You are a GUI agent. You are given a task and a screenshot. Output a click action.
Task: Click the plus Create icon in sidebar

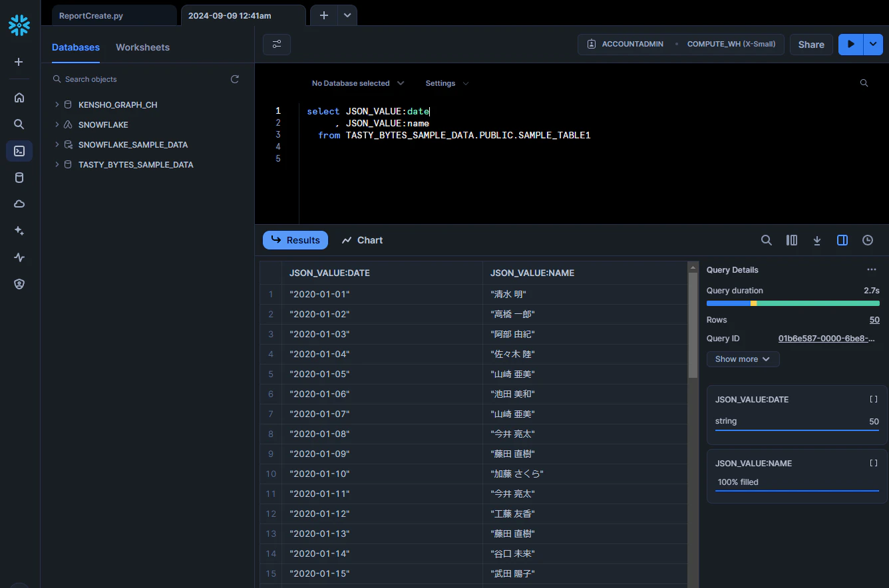coord(19,62)
